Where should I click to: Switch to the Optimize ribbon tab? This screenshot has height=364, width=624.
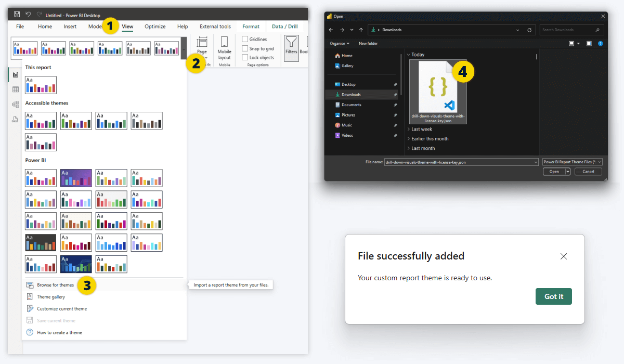(155, 27)
